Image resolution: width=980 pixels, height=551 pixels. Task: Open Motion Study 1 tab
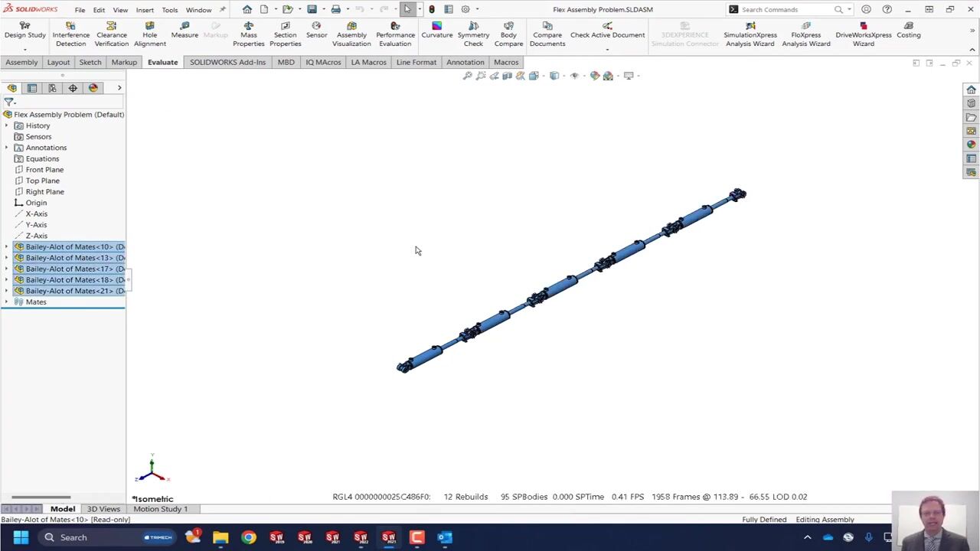[160, 509]
